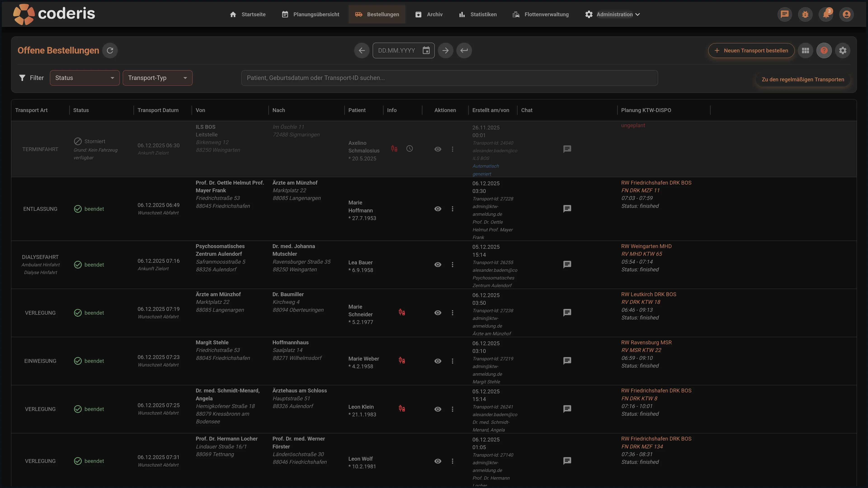Click the Filter funnel icon
The width and height of the screenshot is (868, 488).
pos(22,78)
